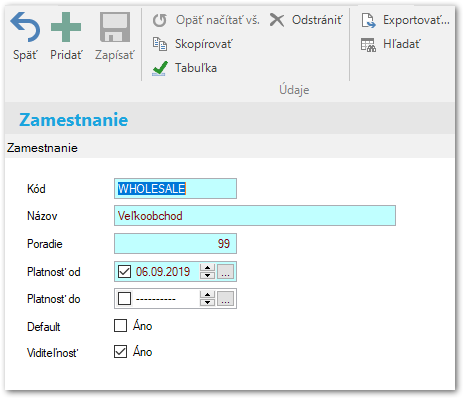Image resolution: width=464 pixels, height=399 pixels.
Task: Click the Exportovať... text label
Action: [416, 20]
